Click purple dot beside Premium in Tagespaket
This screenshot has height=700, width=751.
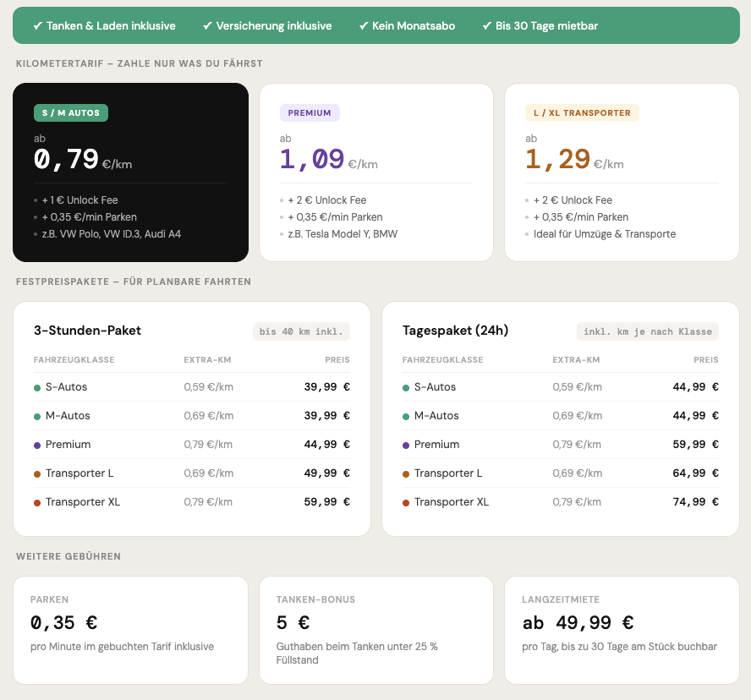[x=406, y=446]
